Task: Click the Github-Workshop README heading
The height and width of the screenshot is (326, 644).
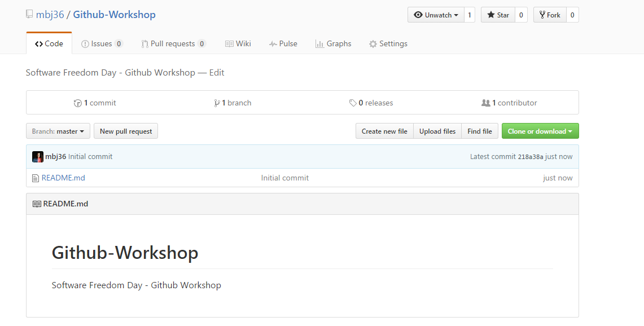Action: (125, 252)
